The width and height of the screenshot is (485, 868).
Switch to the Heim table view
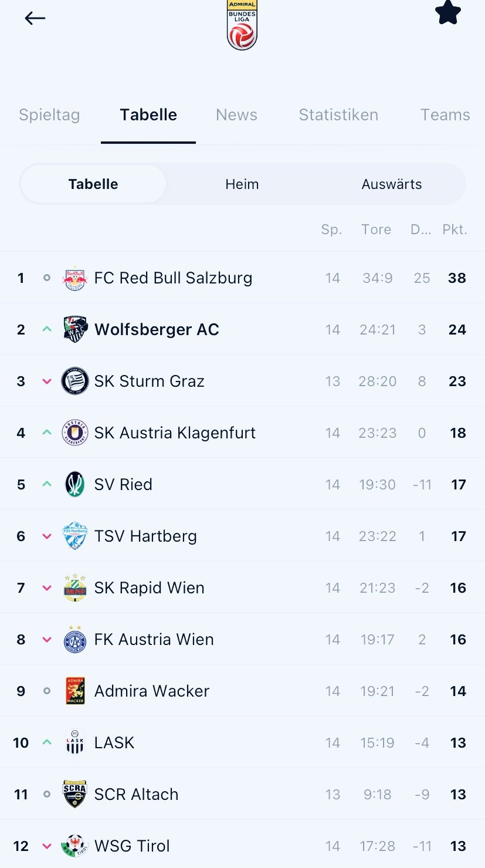tap(242, 184)
